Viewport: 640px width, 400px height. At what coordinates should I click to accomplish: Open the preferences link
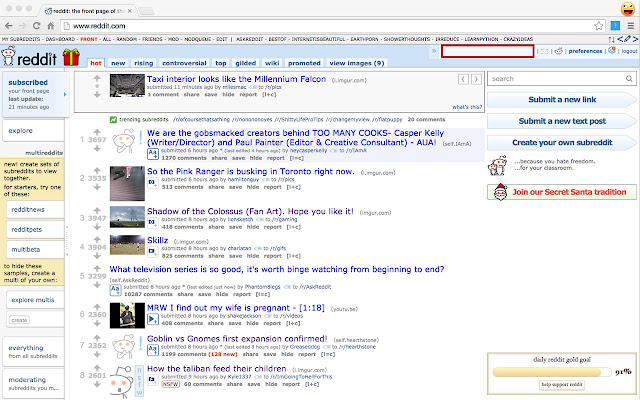(585, 51)
